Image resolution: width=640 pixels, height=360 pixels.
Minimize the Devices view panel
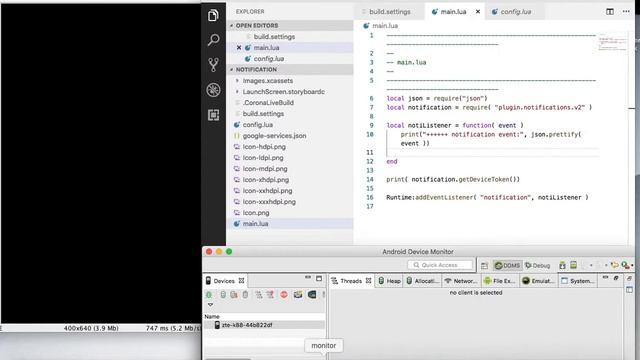click(x=308, y=278)
